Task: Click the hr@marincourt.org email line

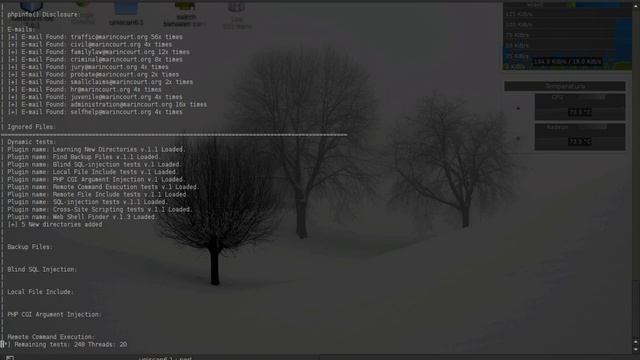Action: tap(84, 89)
